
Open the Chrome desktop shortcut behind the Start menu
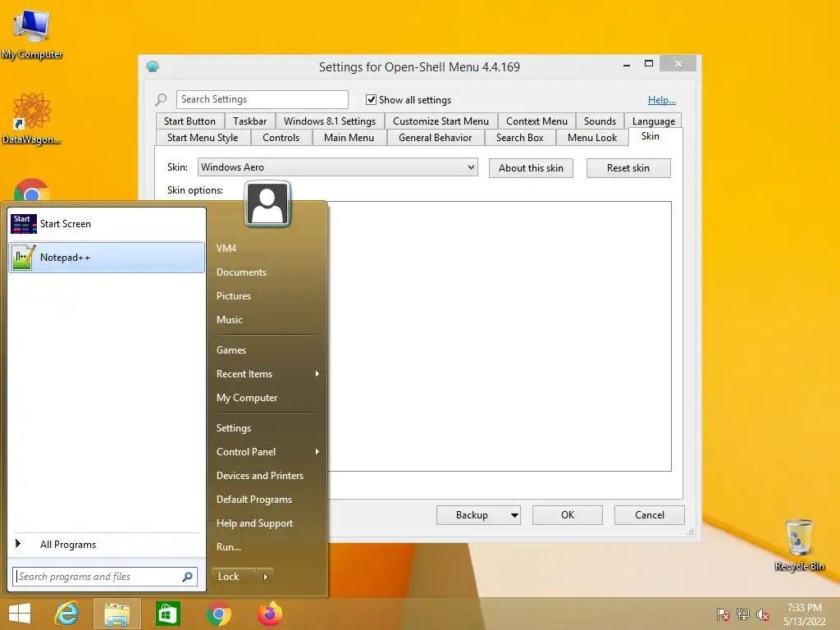[32, 190]
